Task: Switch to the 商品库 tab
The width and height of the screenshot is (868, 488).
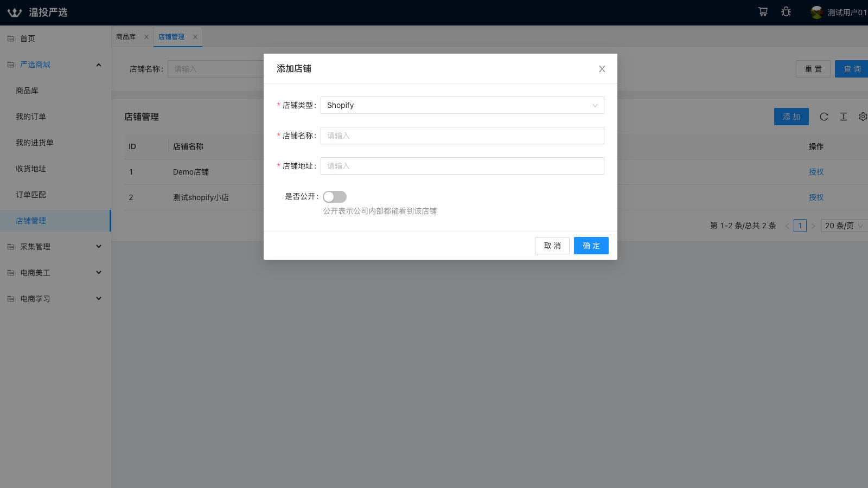Action: click(x=126, y=37)
